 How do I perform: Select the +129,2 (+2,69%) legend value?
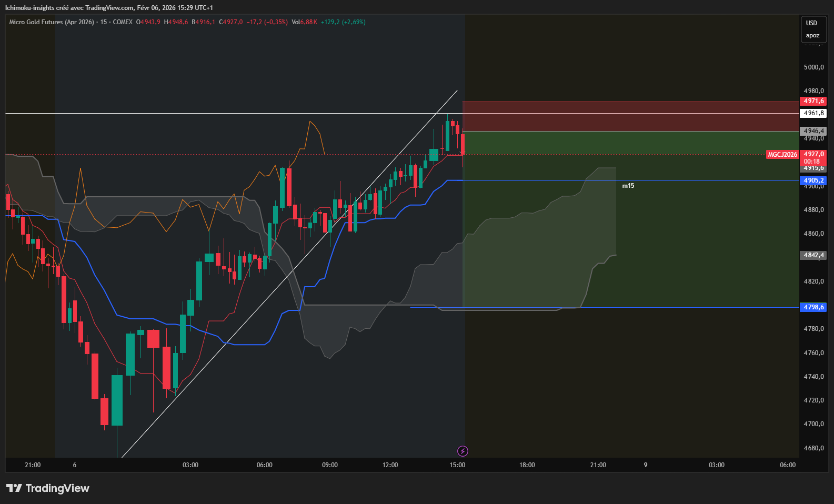[x=343, y=22]
